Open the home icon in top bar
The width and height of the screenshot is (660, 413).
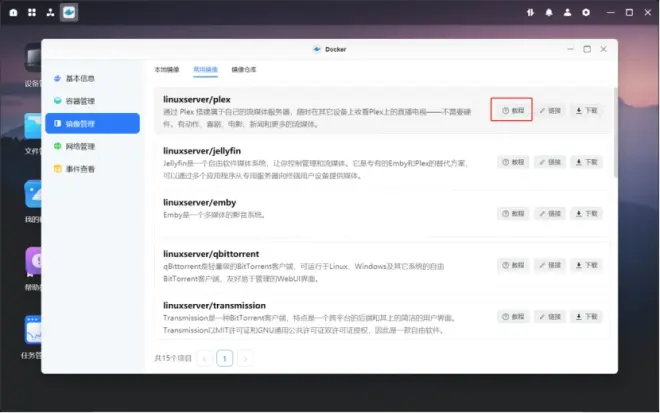click(x=13, y=13)
